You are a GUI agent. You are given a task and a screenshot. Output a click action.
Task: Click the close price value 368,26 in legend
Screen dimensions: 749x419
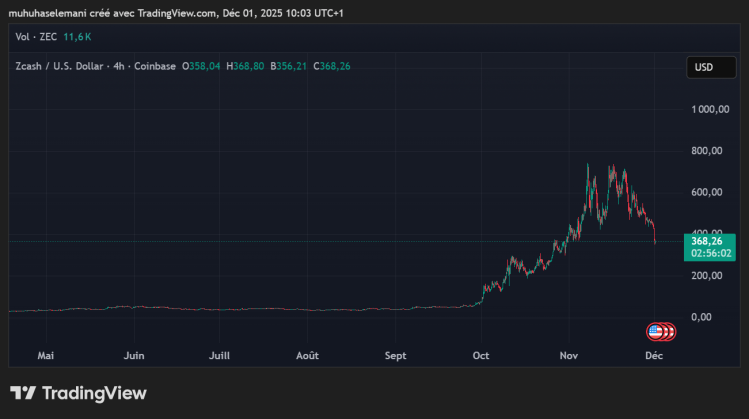click(x=335, y=66)
